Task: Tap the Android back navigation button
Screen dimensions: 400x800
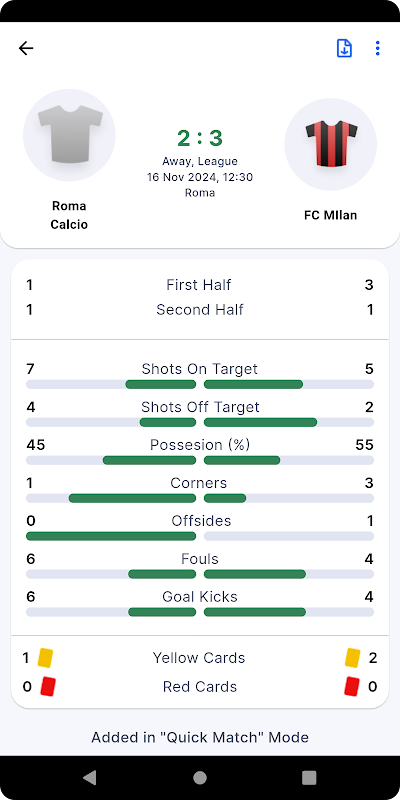Action: [x=90, y=778]
